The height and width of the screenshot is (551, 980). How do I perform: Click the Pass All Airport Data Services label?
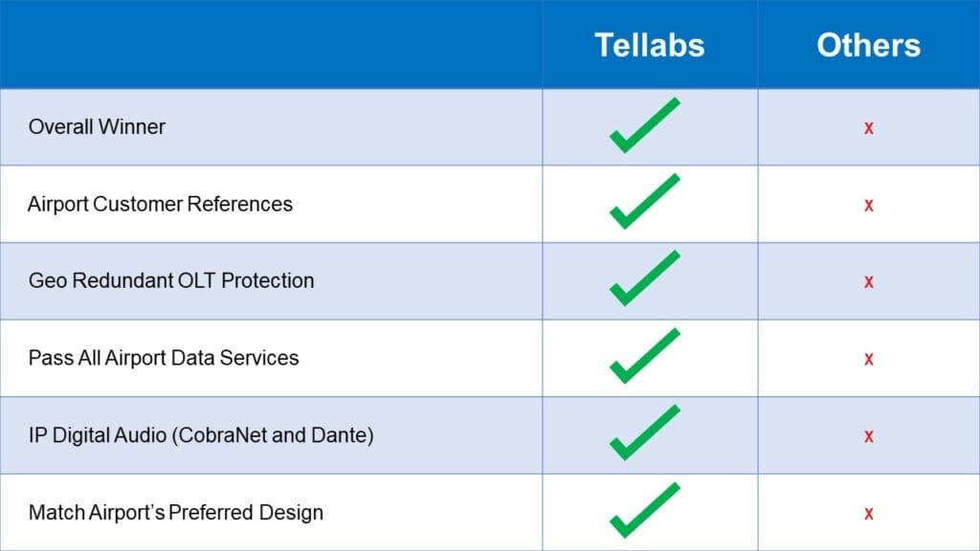pyautogui.click(x=164, y=358)
